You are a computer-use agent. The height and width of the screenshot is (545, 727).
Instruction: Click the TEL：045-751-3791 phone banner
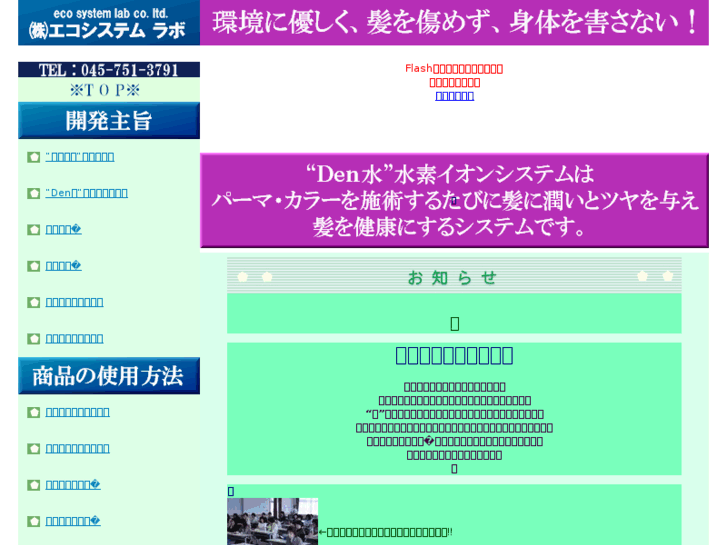pyautogui.click(x=109, y=70)
